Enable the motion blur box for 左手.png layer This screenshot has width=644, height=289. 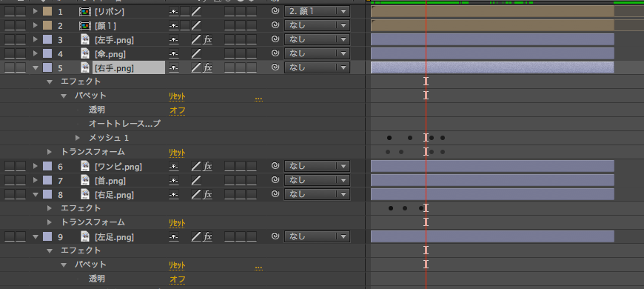pos(229,39)
